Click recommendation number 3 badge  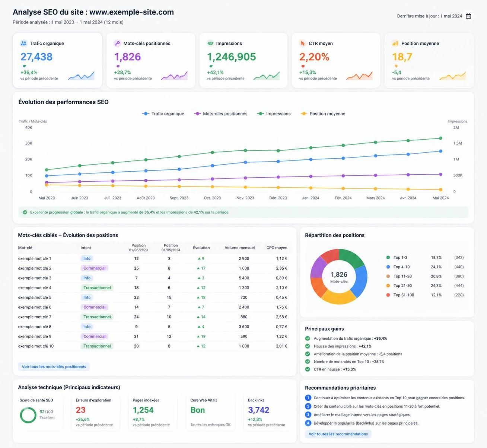(308, 414)
